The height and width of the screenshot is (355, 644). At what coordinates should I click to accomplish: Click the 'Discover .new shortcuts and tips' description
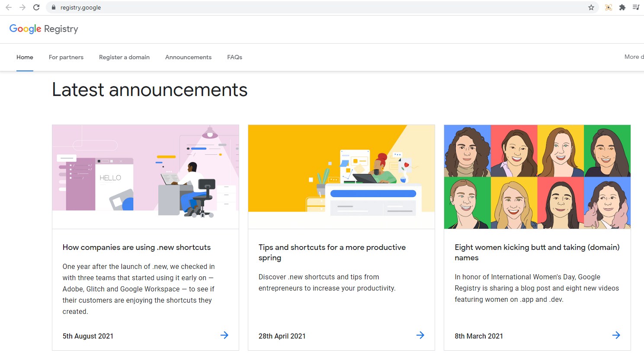pos(327,282)
